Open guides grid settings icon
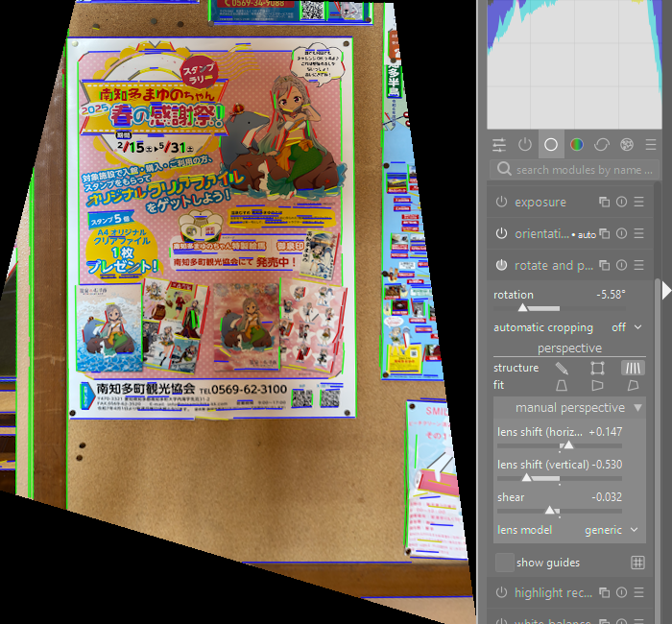Viewport: 672px width, 624px height. [x=637, y=563]
